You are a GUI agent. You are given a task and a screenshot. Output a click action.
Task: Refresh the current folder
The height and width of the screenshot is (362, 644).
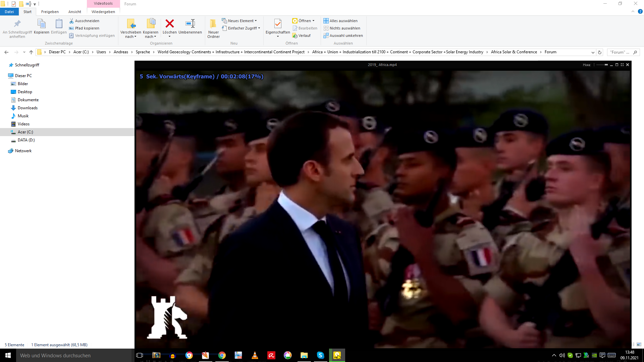click(600, 52)
